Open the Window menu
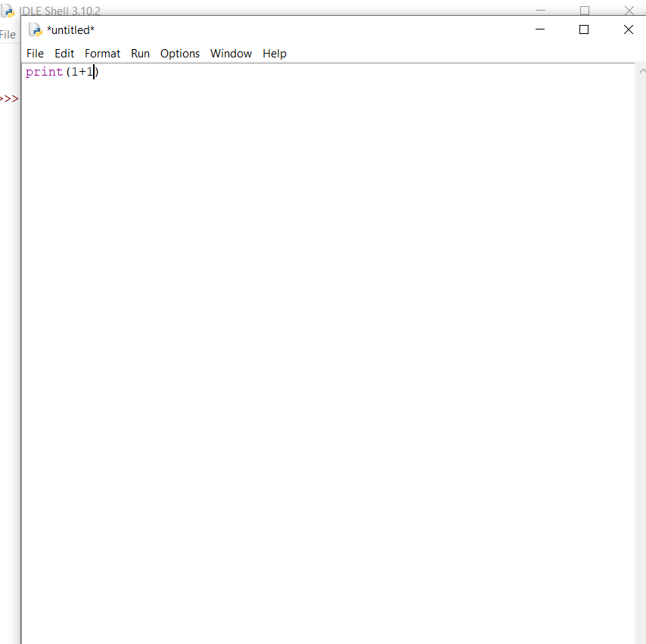The height and width of the screenshot is (644, 646). click(x=231, y=53)
